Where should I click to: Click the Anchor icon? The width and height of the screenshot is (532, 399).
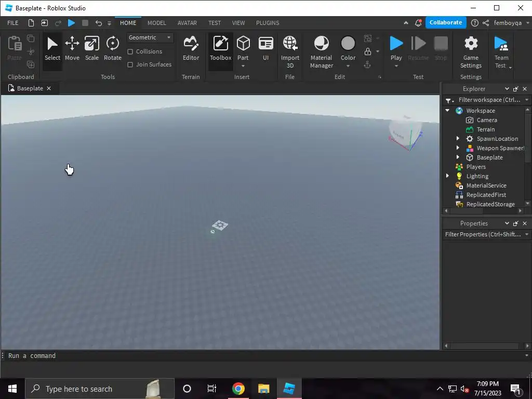pyautogui.click(x=367, y=64)
